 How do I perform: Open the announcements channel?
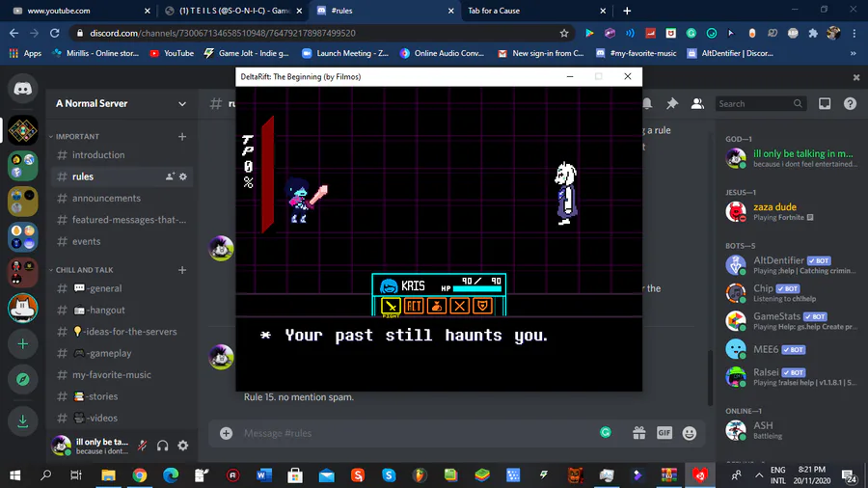tap(122, 198)
